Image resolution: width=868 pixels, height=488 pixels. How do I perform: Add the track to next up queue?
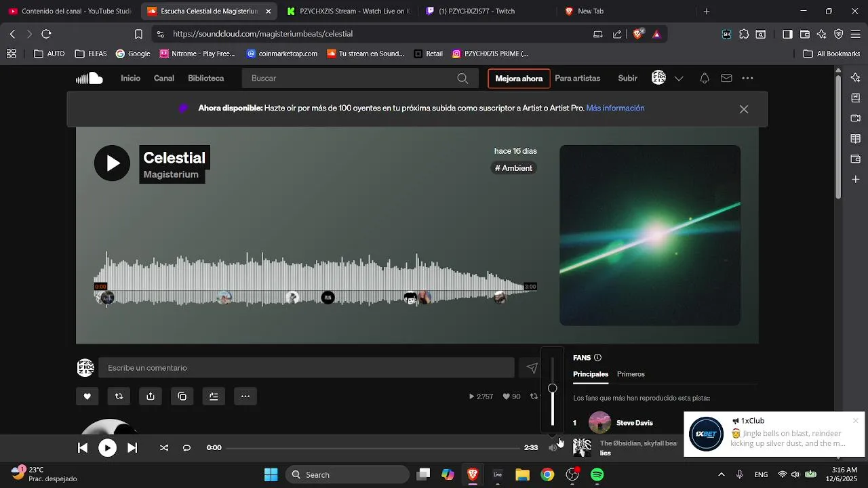(214, 396)
